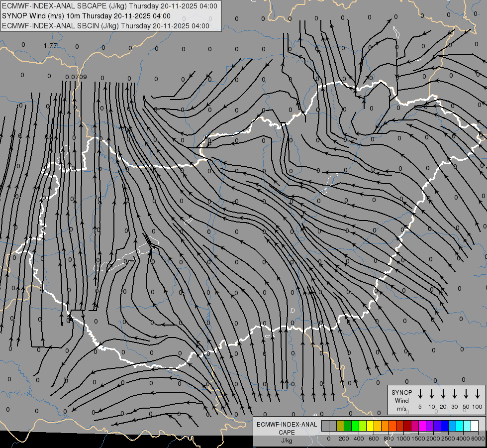Click the SBCAPE title line in header

(x=109, y=6)
